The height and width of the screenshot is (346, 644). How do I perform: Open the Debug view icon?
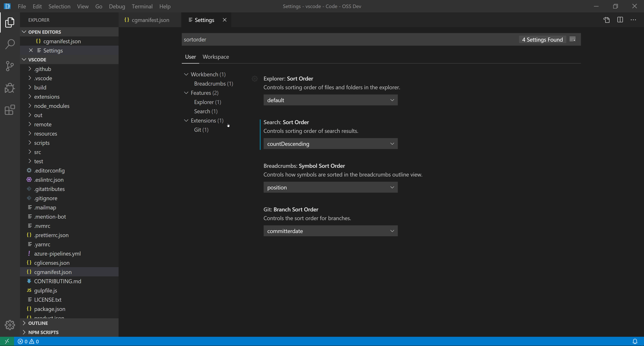point(10,88)
